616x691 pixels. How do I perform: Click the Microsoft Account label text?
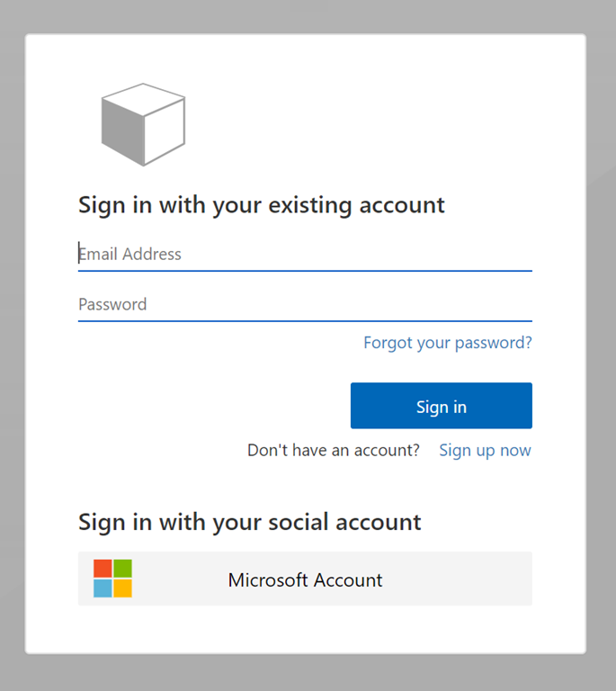pyautogui.click(x=305, y=580)
